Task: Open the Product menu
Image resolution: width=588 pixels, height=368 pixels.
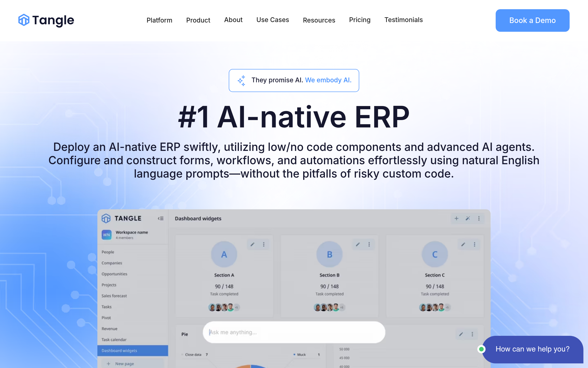Action: tap(198, 20)
